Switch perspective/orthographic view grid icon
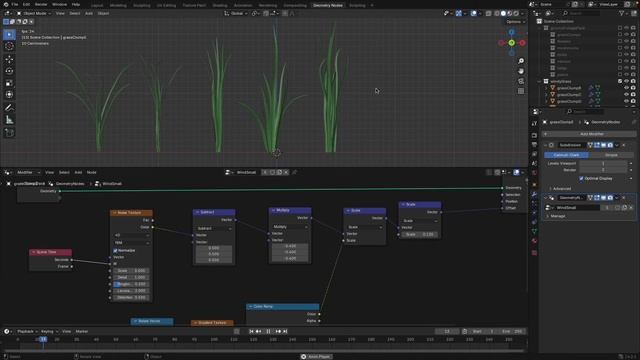The height and width of the screenshot is (360, 640). 521,91
